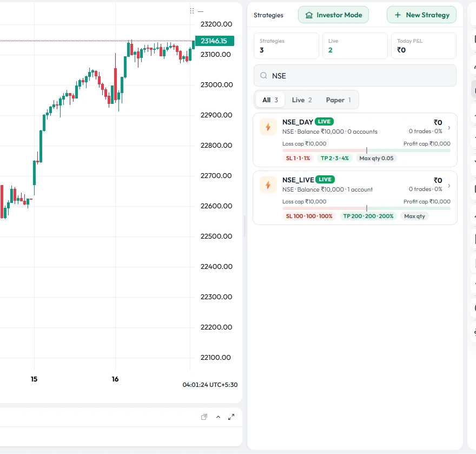Click the plus icon in New Strategy
The width and height of the screenshot is (476, 454).
click(398, 15)
